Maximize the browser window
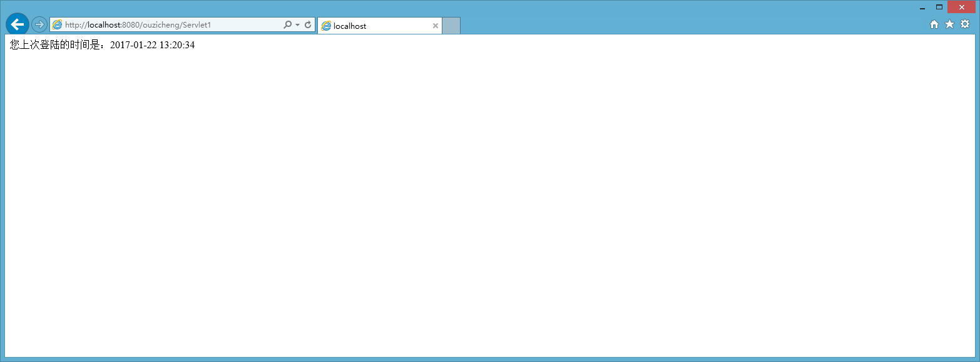Viewport: 980px width, 362px height. point(939,8)
